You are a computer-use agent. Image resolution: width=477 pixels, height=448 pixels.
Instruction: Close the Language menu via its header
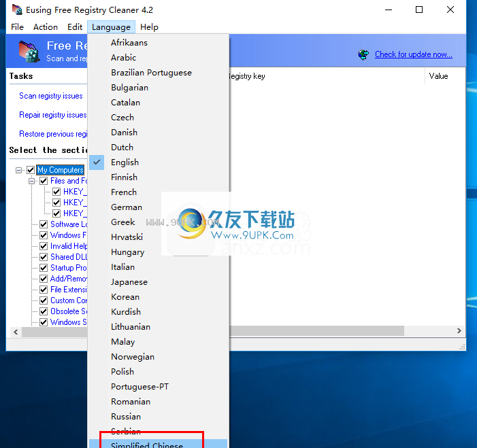(111, 27)
